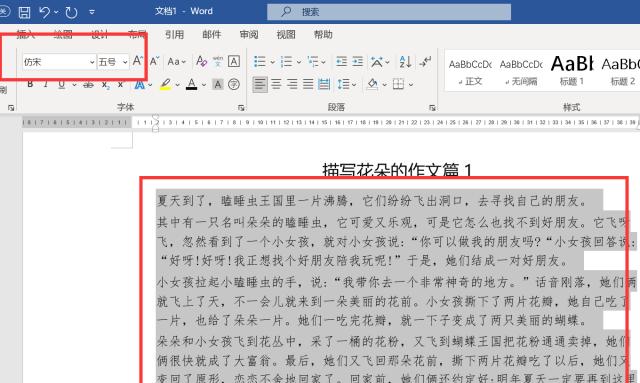The height and width of the screenshot is (383, 640).
Task: Open text effects and typography
Action: (x=140, y=85)
